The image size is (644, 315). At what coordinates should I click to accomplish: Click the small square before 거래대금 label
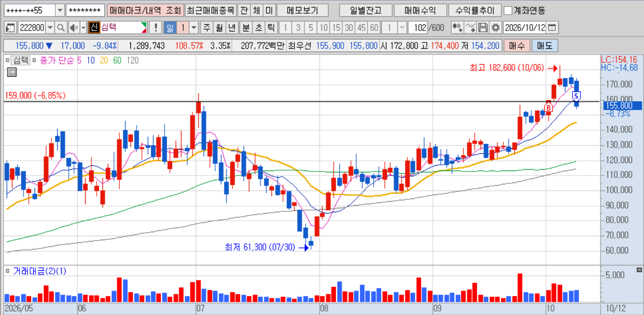[8, 270]
